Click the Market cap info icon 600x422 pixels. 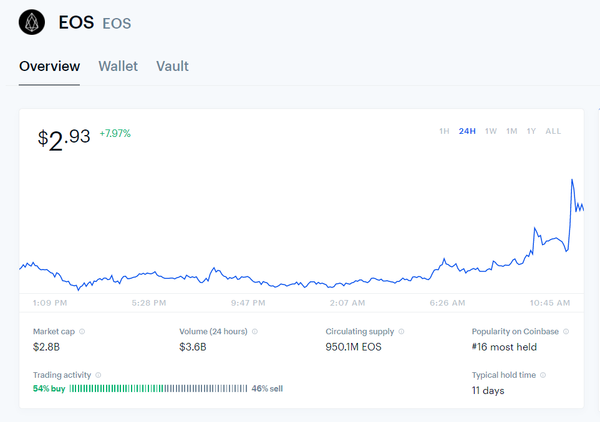point(82,332)
